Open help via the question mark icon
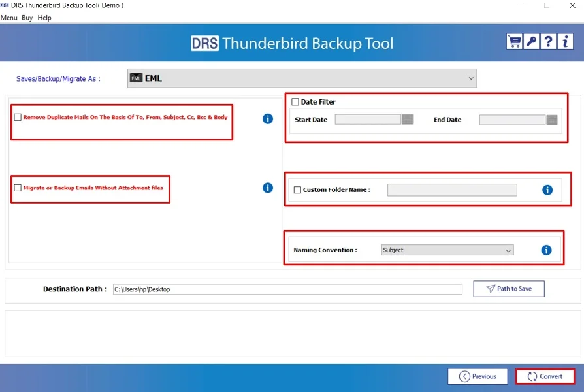The image size is (584, 392). click(547, 41)
